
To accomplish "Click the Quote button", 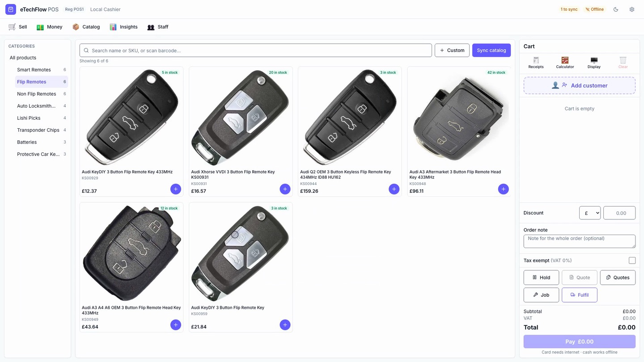I will [580, 278].
